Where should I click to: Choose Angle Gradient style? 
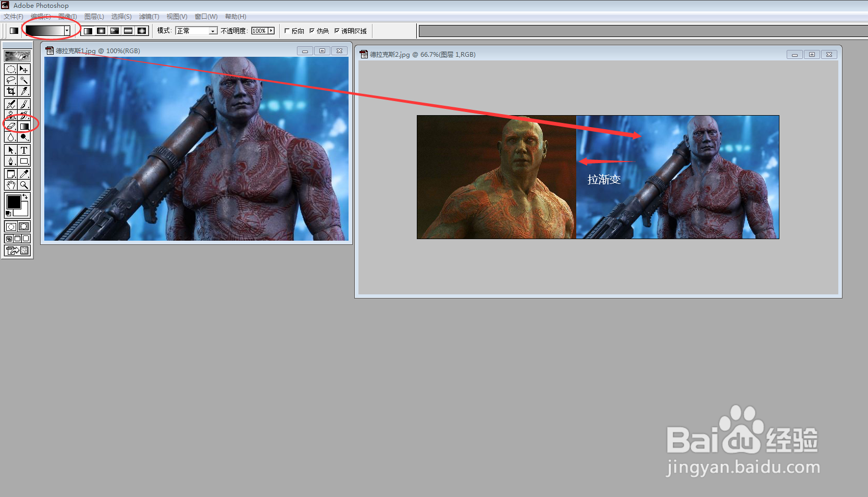pyautogui.click(x=115, y=31)
